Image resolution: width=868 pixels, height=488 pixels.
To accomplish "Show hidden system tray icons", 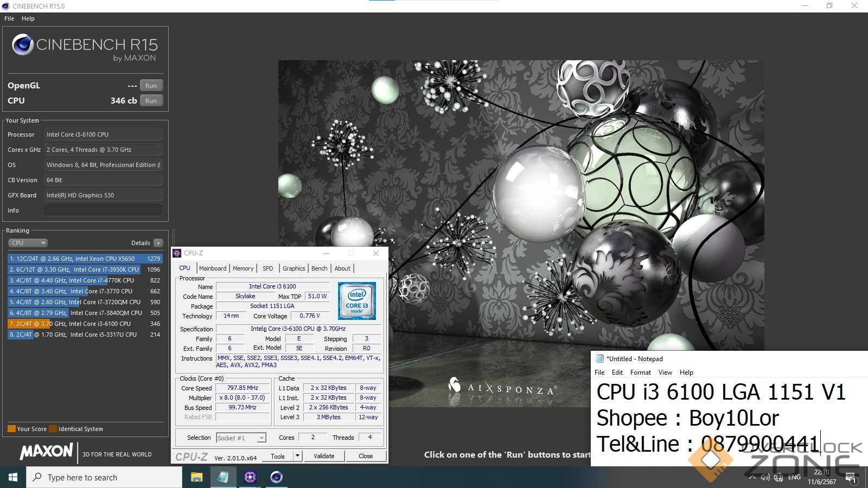I will coord(752,477).
